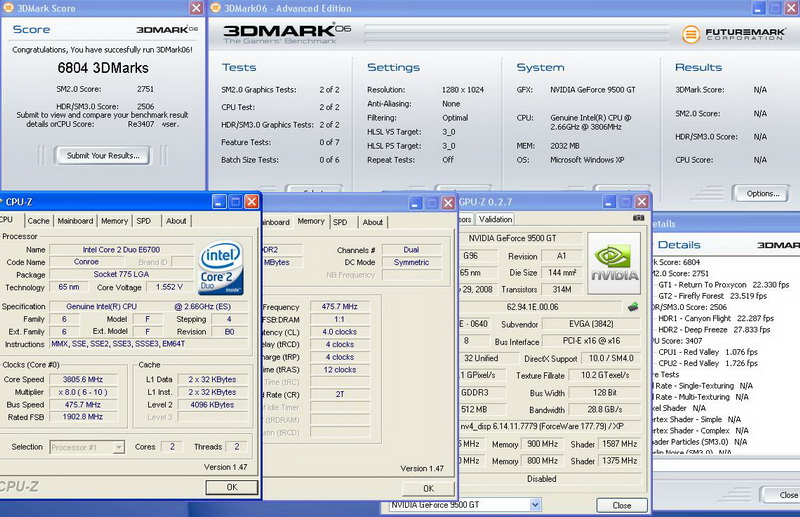Click Close button in the 3DMark Details window
This screenshot has height=517, width=800.
pyautogui.click(x=781, y=495)
